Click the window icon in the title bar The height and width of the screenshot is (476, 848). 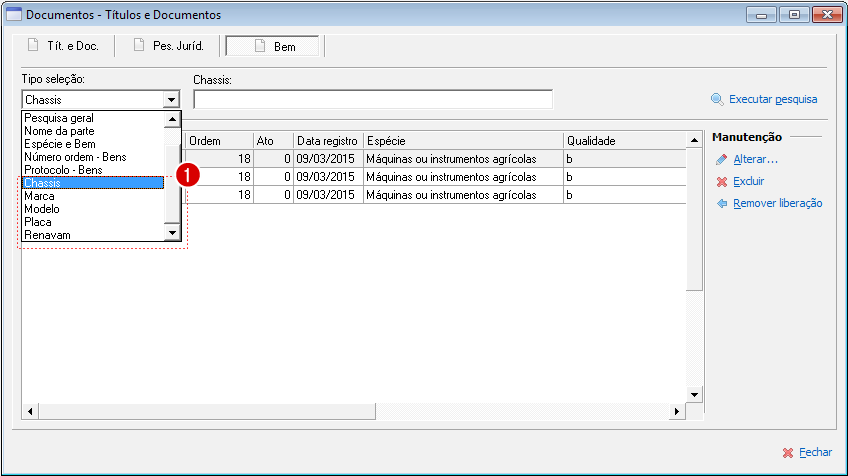[x=14, y=15]
